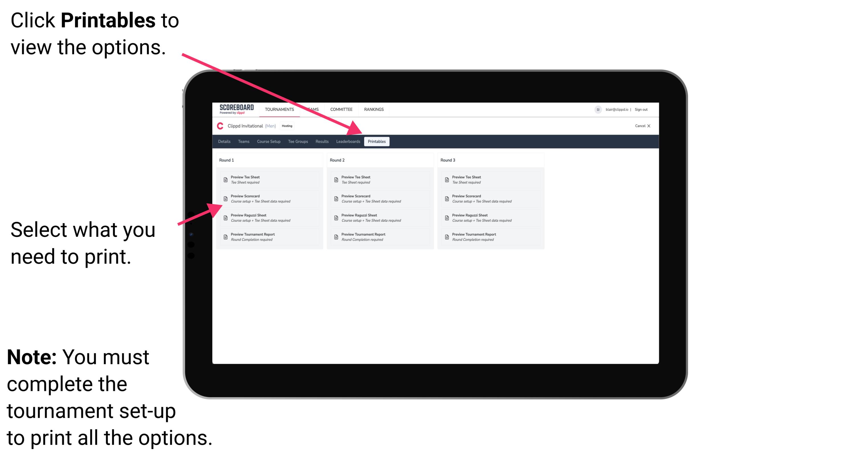Click the Leaderboards tab

(x=347, y=142)
